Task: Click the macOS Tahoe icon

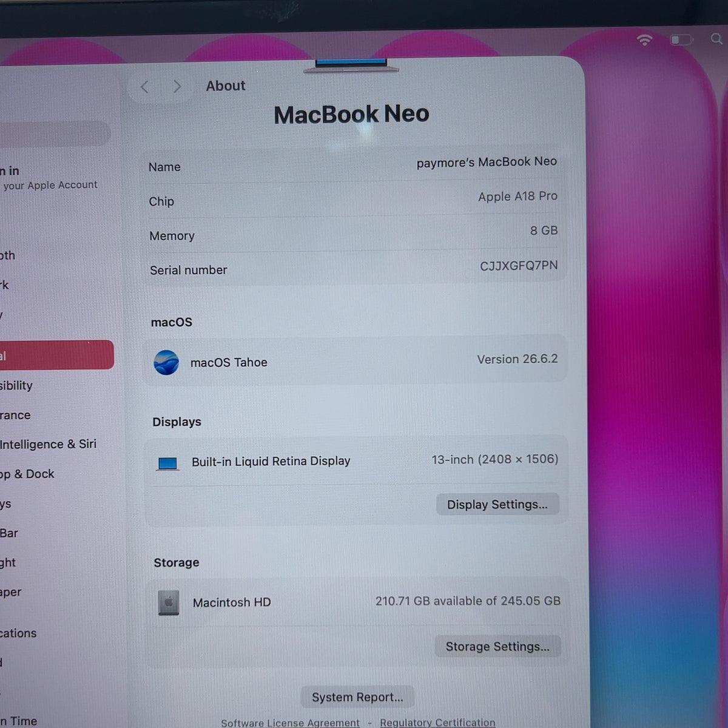Action: pos(166,363)
